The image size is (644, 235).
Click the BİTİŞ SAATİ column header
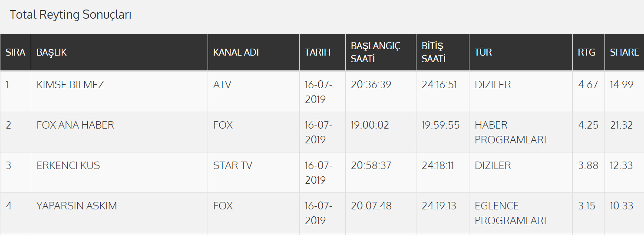click(433, 52)
